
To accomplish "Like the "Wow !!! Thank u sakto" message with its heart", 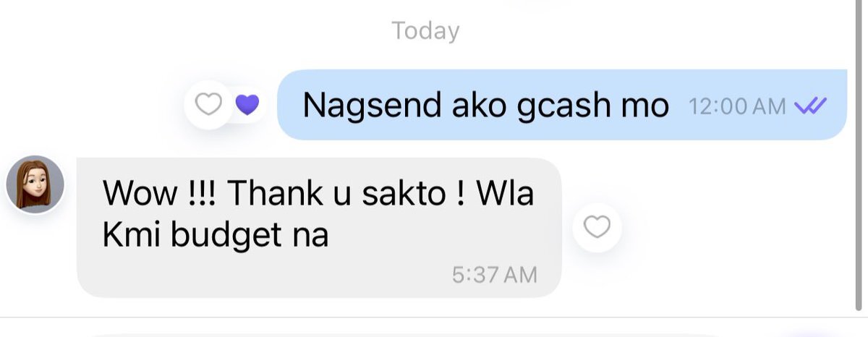I will (x=597, y=228).
